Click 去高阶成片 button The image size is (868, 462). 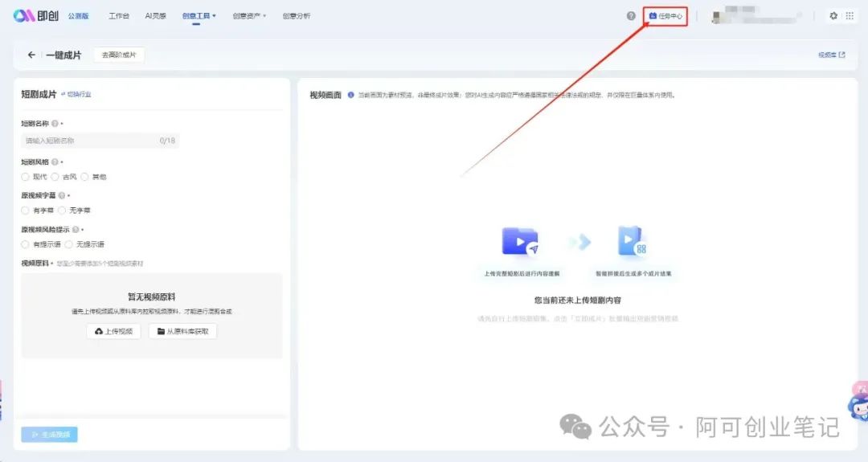119,55
